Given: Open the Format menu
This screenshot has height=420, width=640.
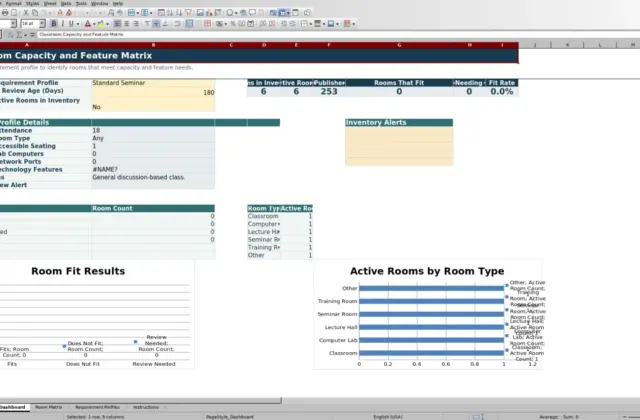Looking at the screenshot, I should click(13, 4).
